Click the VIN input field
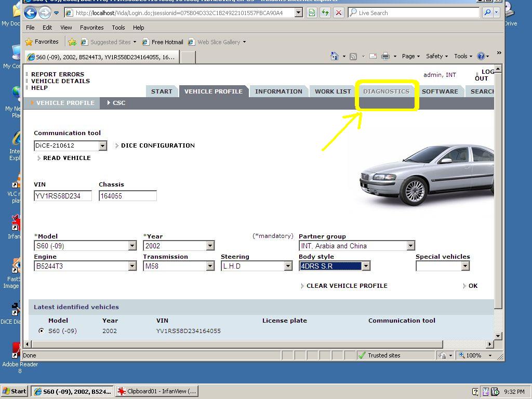 click(62, 196)
